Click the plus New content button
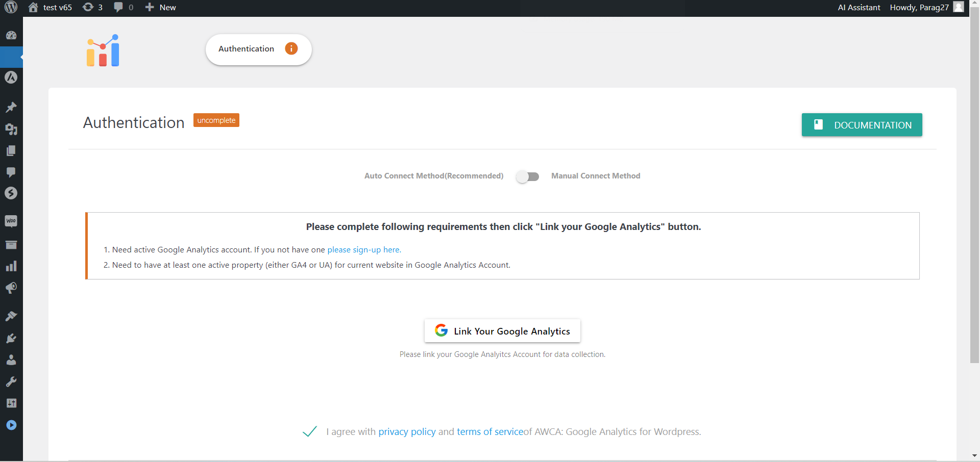980x462 pixels. pos(160,7)
